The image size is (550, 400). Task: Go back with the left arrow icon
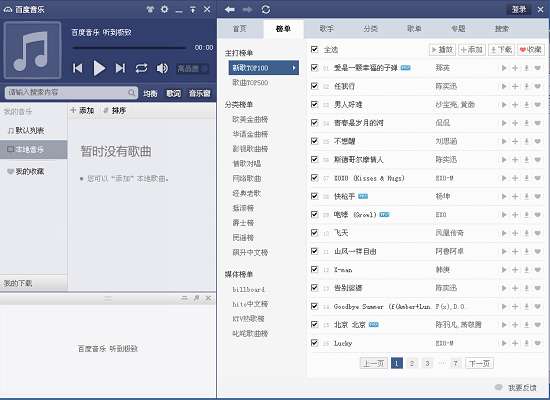tap(230, 9)
